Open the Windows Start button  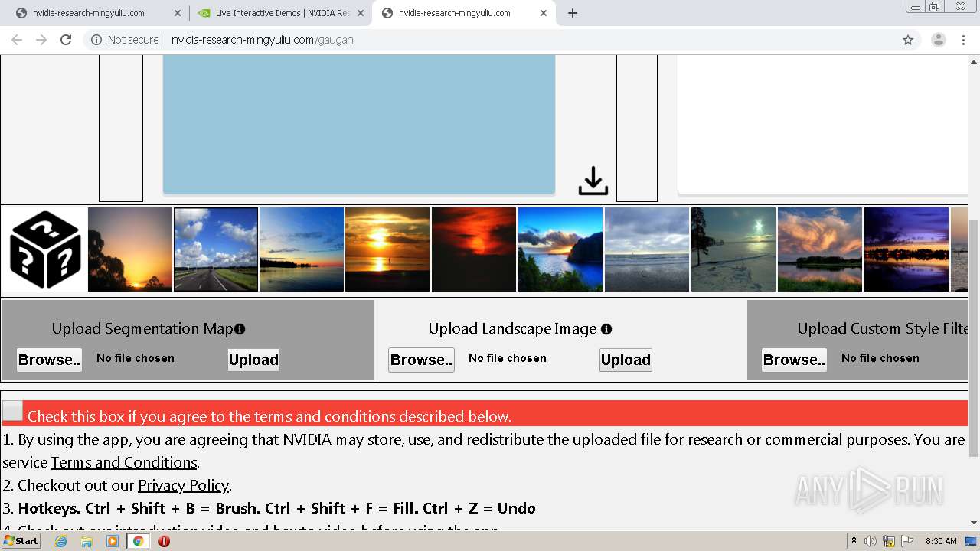(x=21, y=541)
